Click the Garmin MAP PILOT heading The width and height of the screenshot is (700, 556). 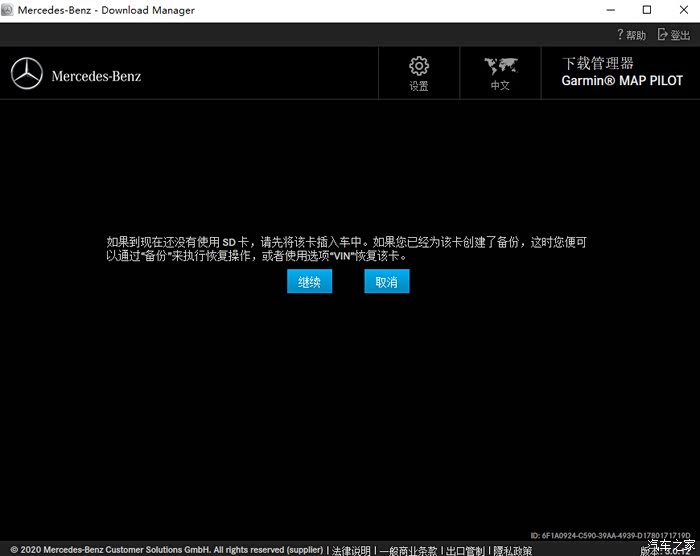(622, 81)
